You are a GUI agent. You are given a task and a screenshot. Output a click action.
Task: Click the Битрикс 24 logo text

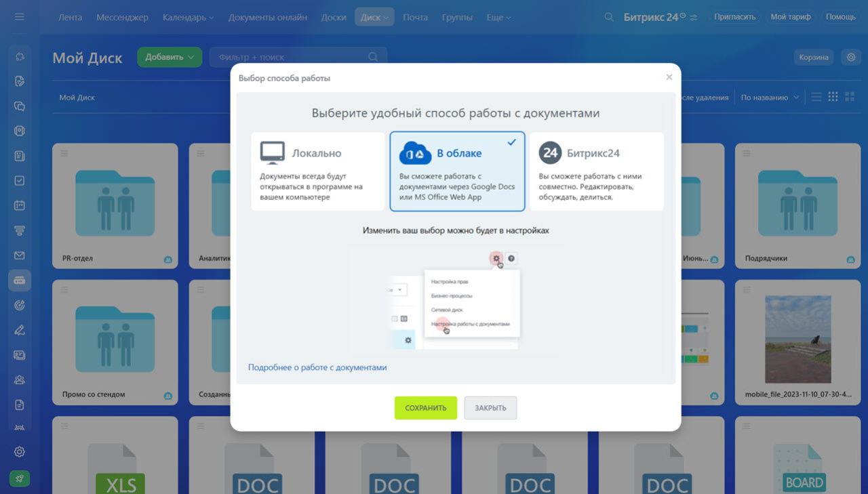[651, 17]
